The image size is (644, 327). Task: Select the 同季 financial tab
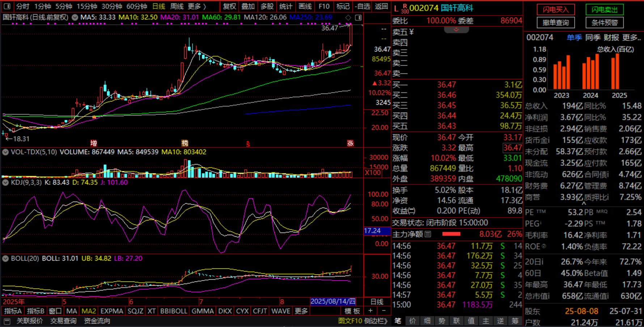click(593, 38)
